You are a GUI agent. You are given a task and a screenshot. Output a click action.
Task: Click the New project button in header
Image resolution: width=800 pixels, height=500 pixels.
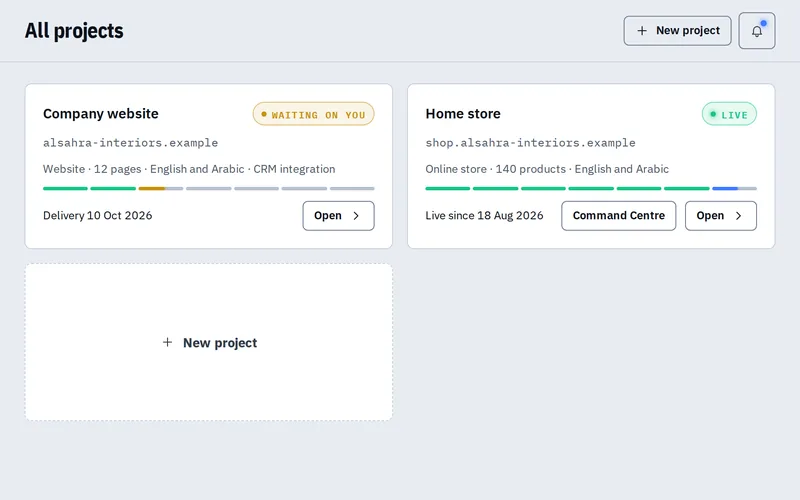(677, 31)
